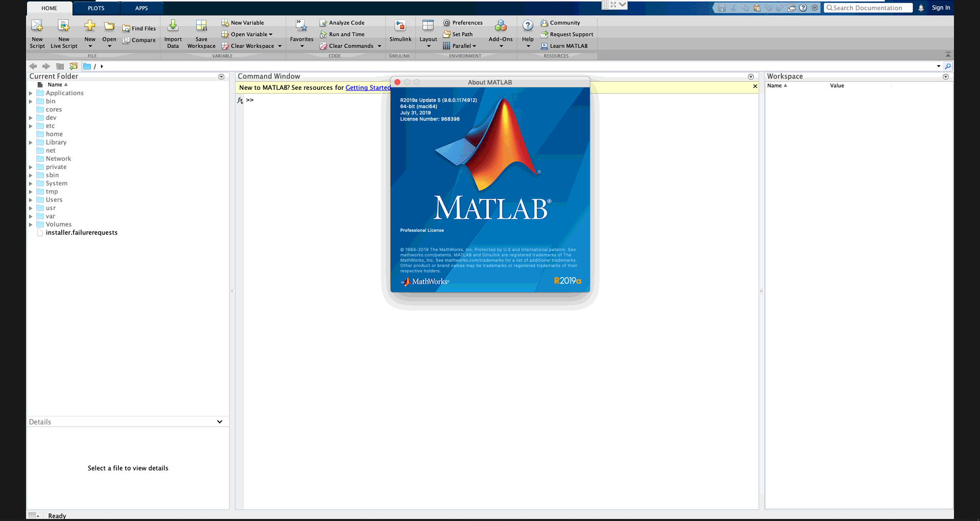Click the quick access Paste icon
The height and width of the screenshot is (521, 980).
[757, 8]
